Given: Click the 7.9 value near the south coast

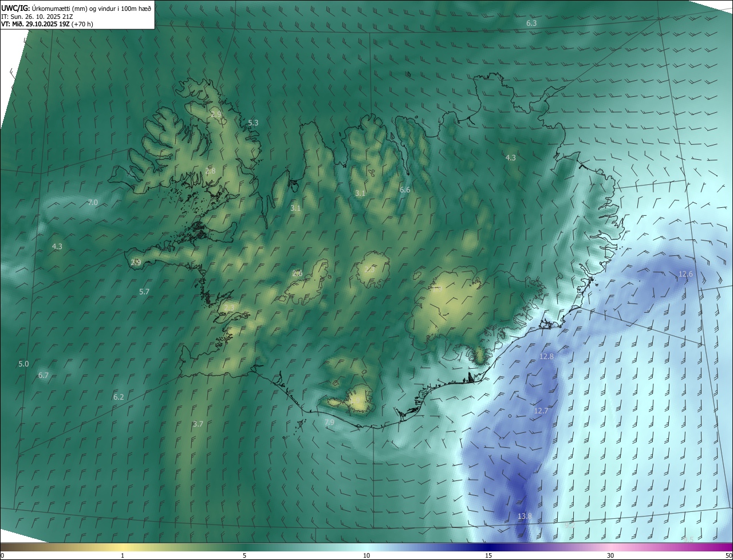Looking at the screenshot, I should pyautogui.click(x=329, y=422).
